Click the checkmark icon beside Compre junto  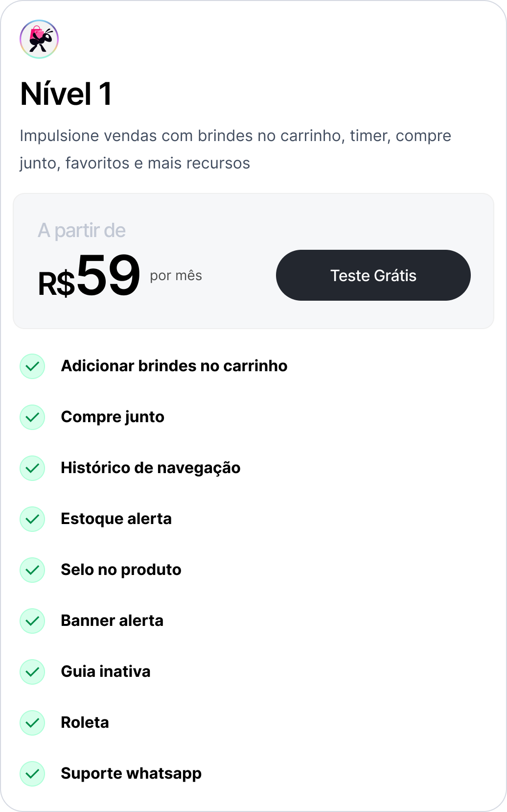[32, 417]
